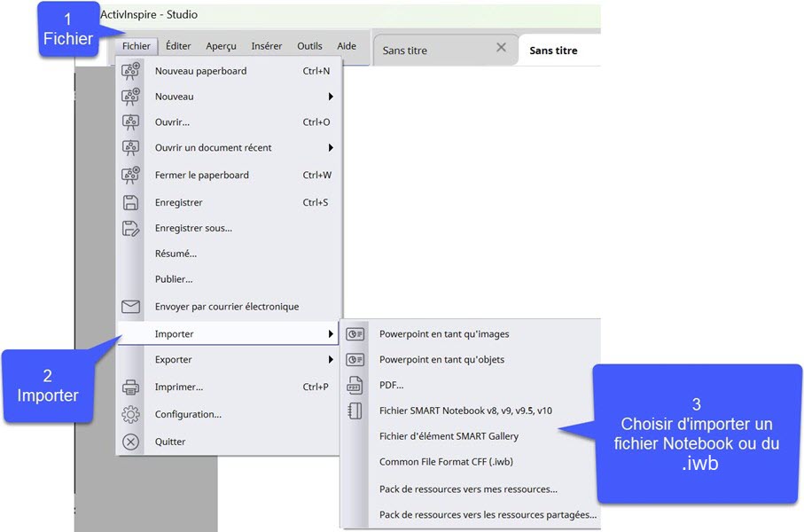This screenshot has height=532, width=804.
Task: Click Publier... in the menu
Action: coord(229,279)
